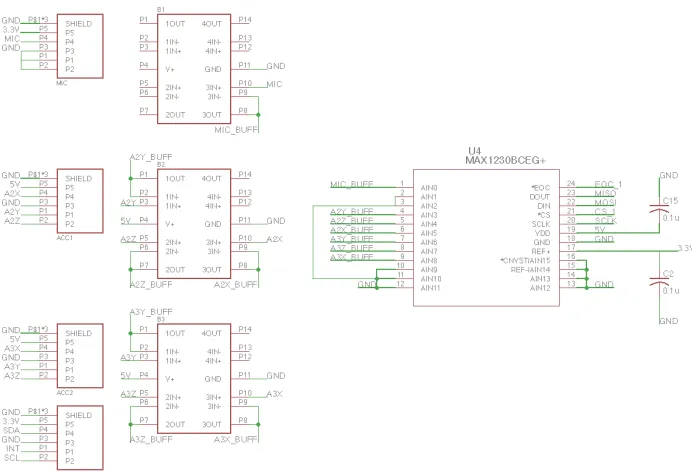Select the VDD pin name on U4
This screenshot has height=472, width=692.
(543, 233)
